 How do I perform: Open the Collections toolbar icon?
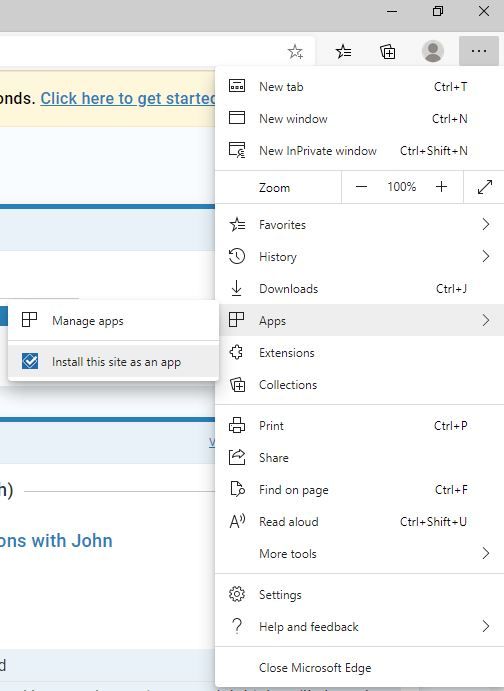pos(388,52)
